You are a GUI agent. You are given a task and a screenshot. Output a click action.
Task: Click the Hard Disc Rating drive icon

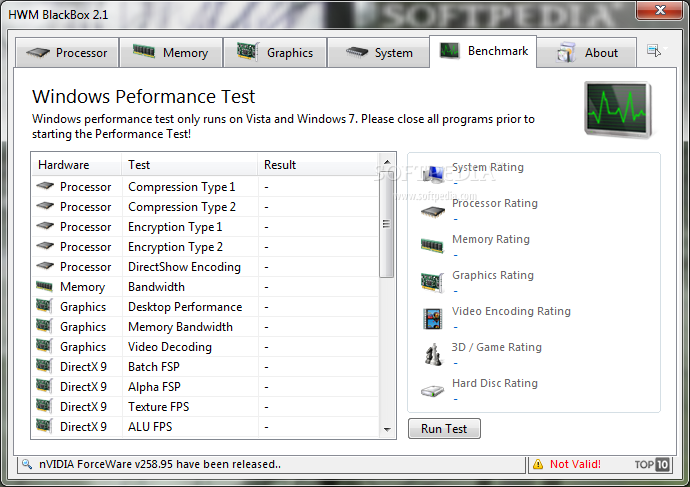[x=433, y=391]
